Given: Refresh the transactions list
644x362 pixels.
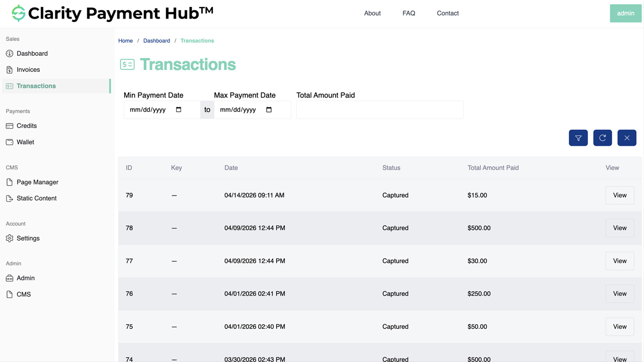Looking at the screenshot, I should point(602,138).
